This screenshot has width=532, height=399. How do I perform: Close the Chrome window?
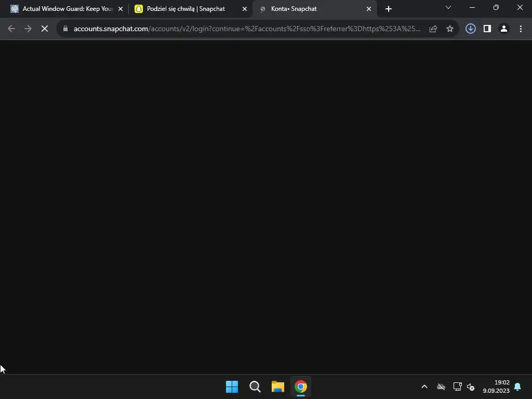pos(520,7)
